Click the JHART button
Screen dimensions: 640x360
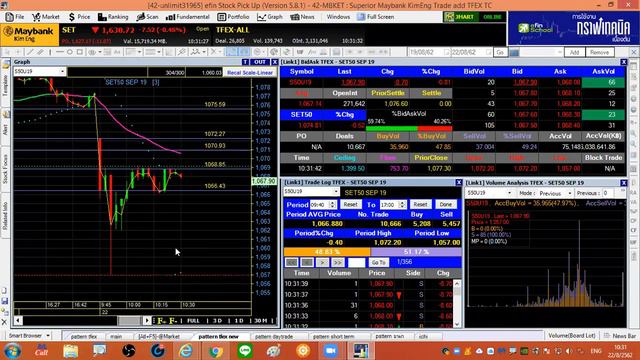[x=460, y=17]
